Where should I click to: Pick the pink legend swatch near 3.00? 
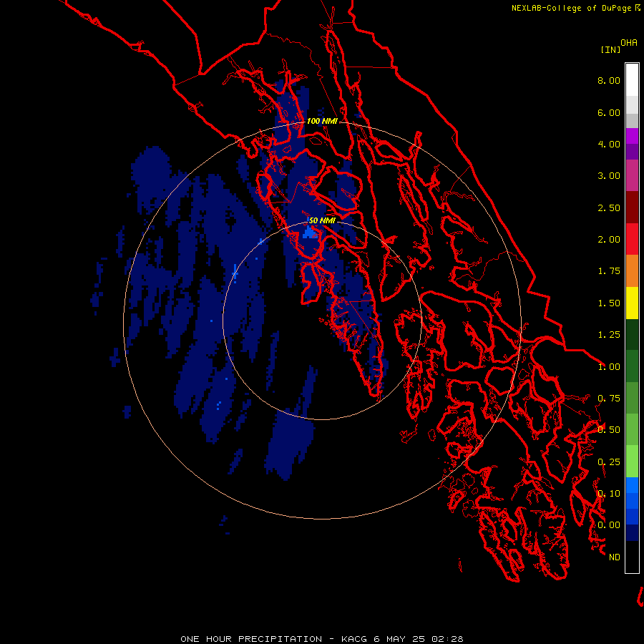(x=632, y=176)
